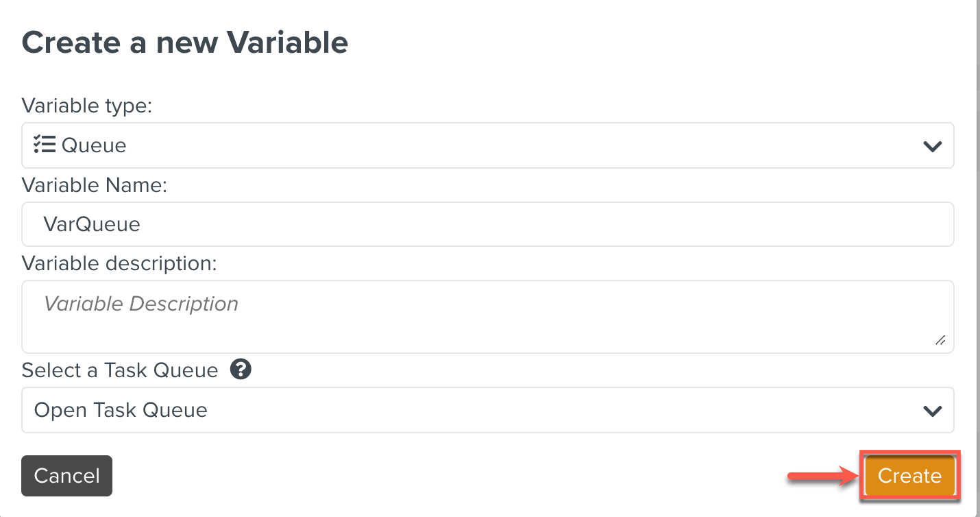Select the VarQueue name field
The image size is (980, 517).
(487, 224)
